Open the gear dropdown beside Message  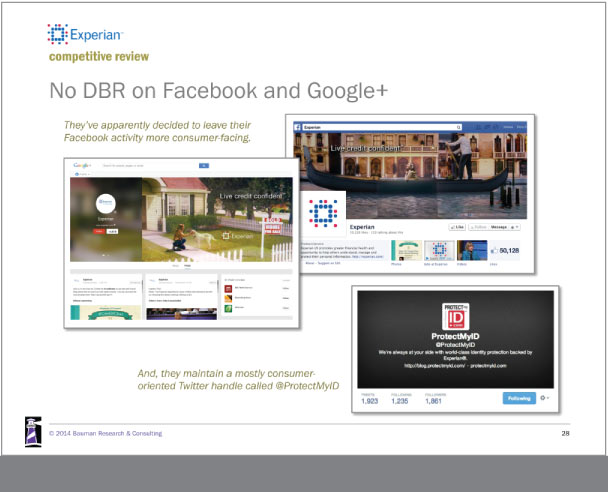(514, 227)
